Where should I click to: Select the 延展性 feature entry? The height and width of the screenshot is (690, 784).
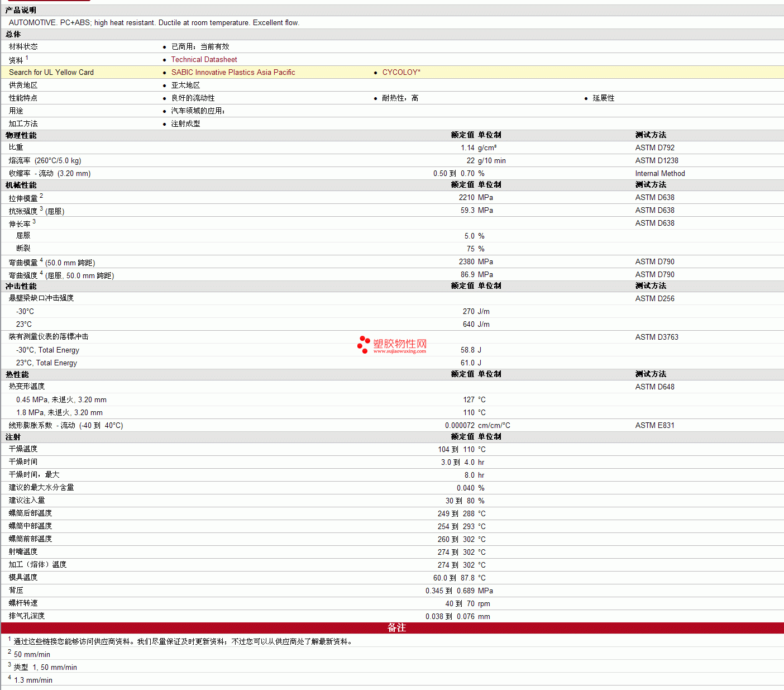[603, 98]
